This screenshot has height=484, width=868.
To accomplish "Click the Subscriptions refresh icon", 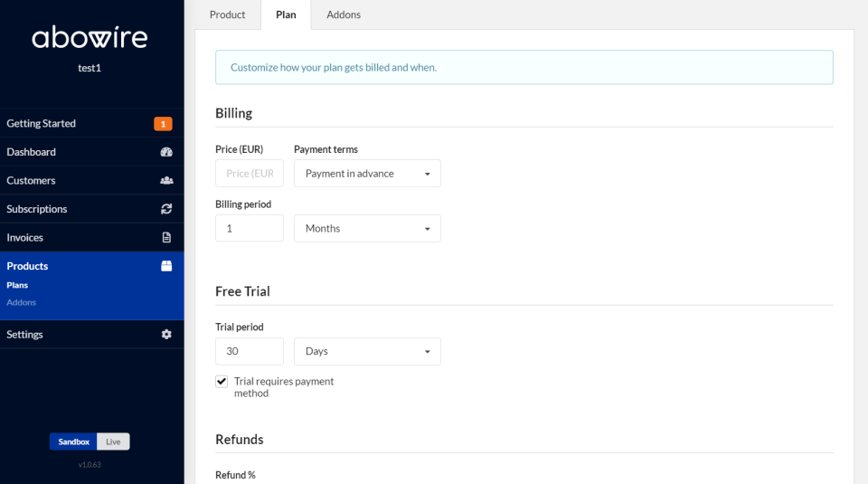I will 166,209.
